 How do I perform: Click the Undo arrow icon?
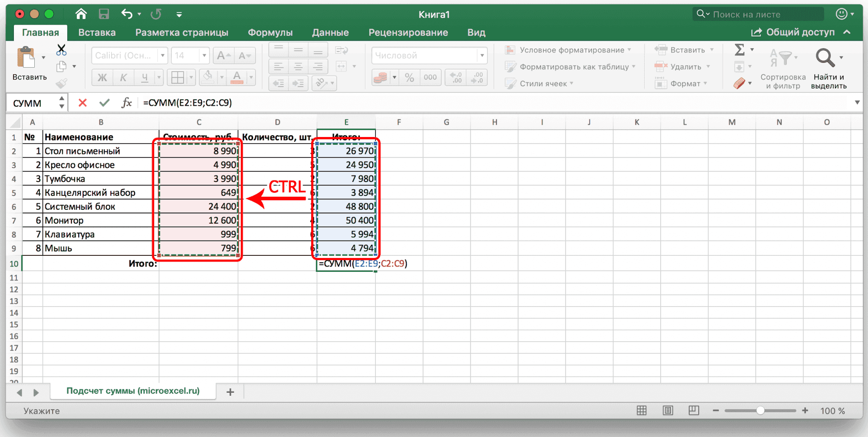[127, 14]
